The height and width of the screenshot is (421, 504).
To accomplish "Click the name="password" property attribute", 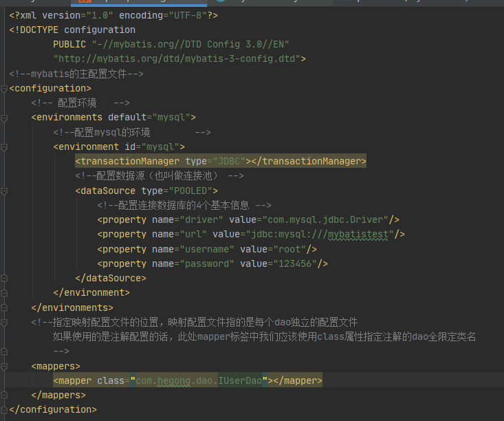I will pos(193,263).
